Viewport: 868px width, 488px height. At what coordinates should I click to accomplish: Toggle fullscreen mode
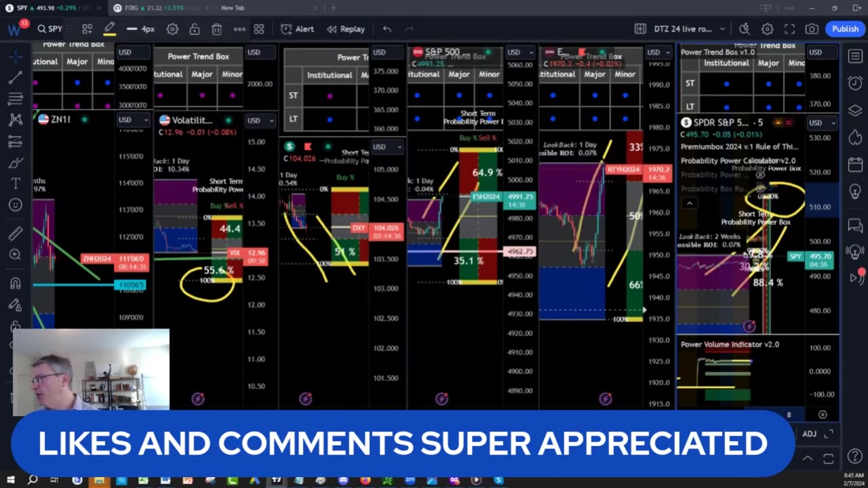[789, 29]
